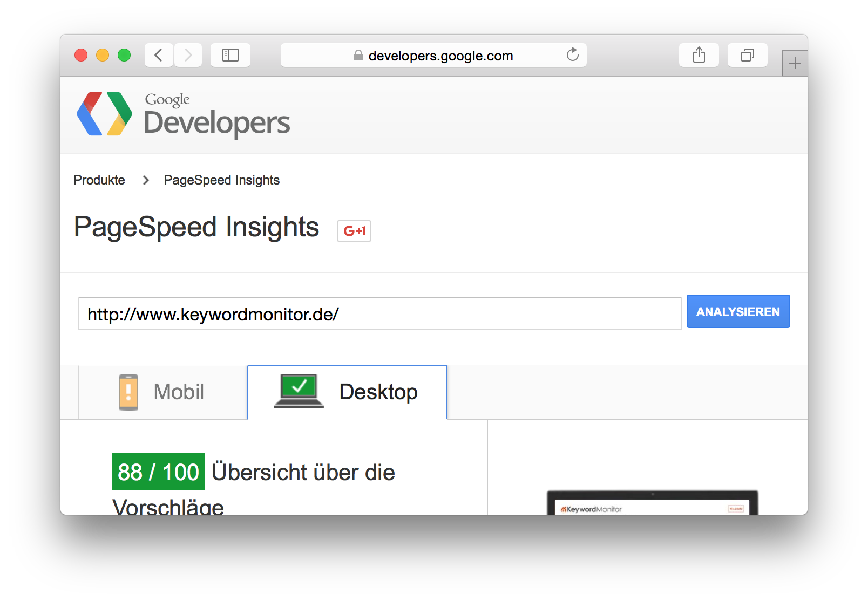This screenshot has height=601, width=868.
Task: Switch to the Mobil tab
Action: coord(163,392)
